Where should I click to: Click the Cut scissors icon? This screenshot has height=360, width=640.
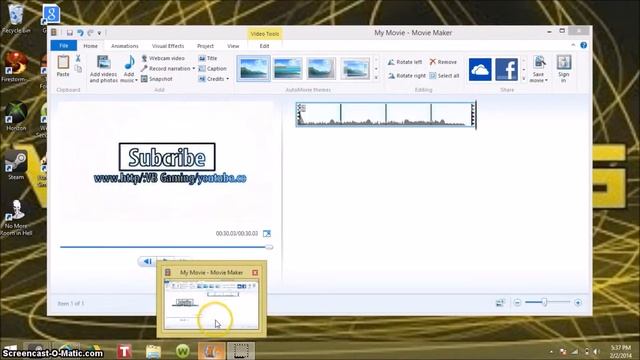[x=78, y=59]
